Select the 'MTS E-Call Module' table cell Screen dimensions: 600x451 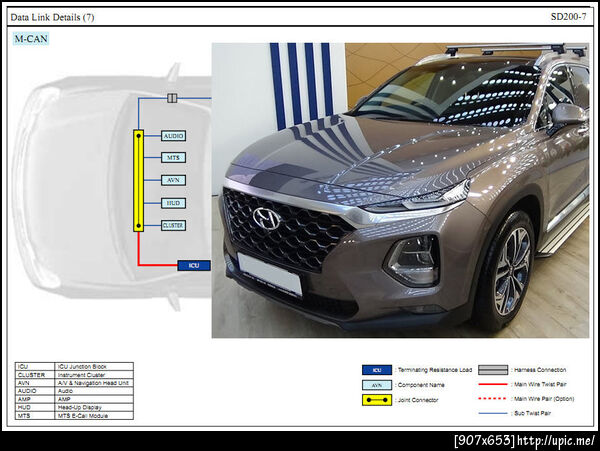94,415
